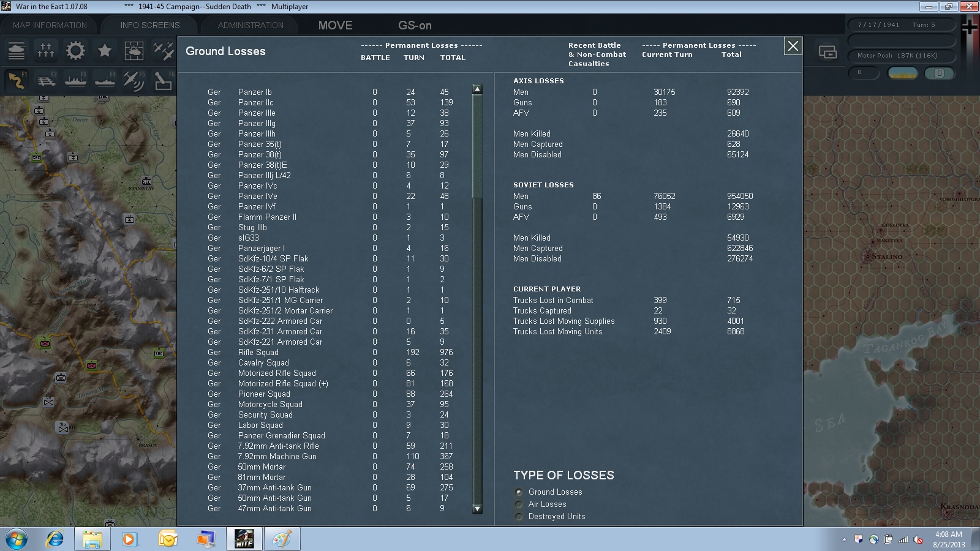Click the 'Rifle Squad' row
The height and width of the screenshot is (551, 980).
[331, 352]
